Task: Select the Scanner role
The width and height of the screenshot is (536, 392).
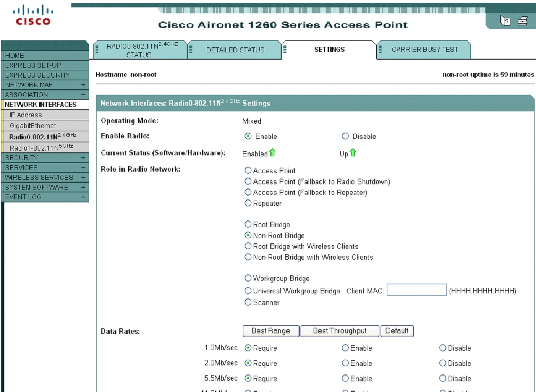Action: [x=248, y=302]
